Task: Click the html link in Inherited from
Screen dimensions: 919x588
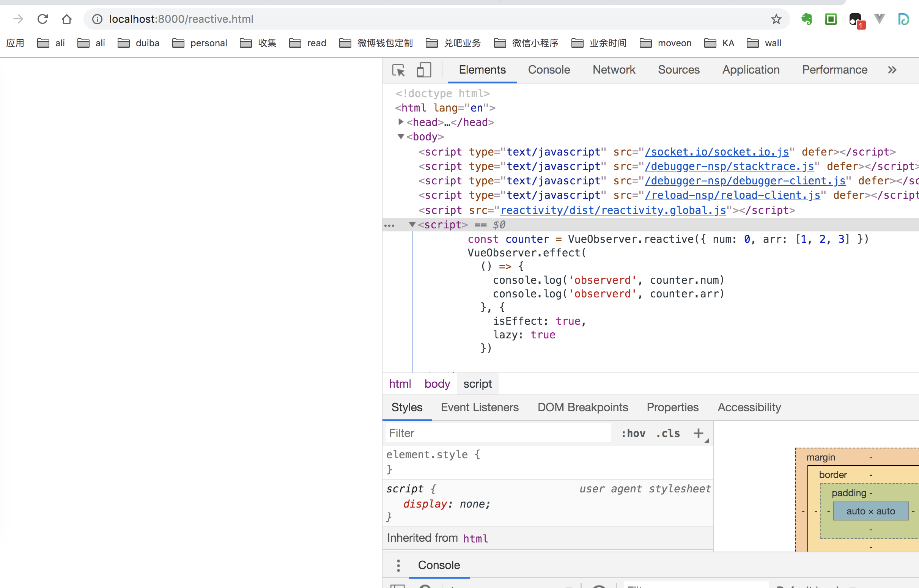Action: click(x=475, y=538)
